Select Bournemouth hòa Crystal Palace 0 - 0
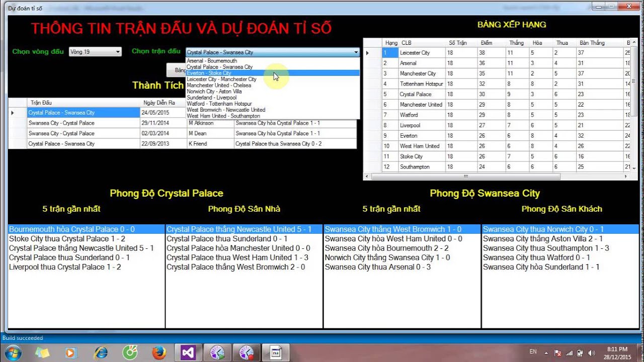This screenshot has height=362, width=644. (86, 229)
